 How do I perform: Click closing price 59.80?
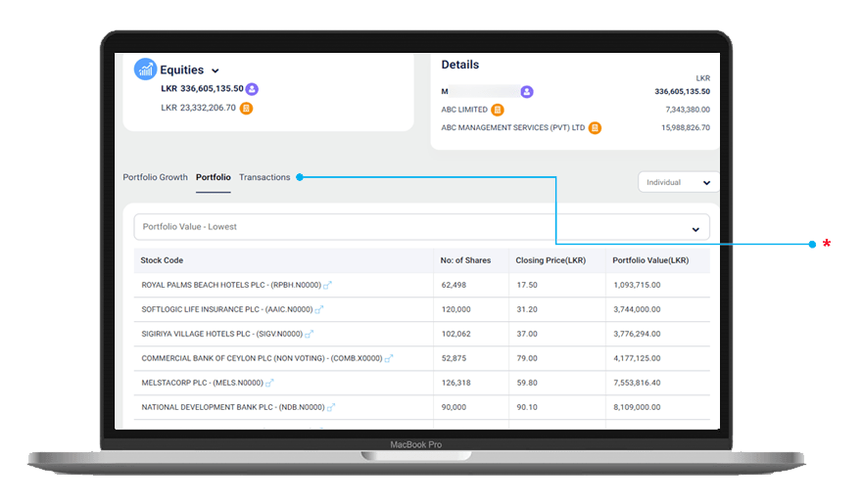[x=527, y=383]
